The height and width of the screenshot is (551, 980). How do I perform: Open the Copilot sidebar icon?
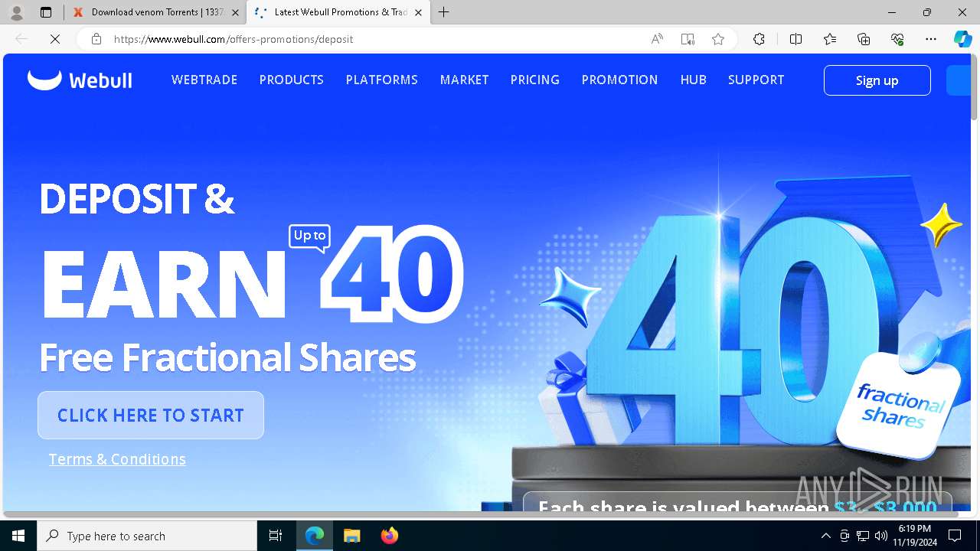(962, 39)
